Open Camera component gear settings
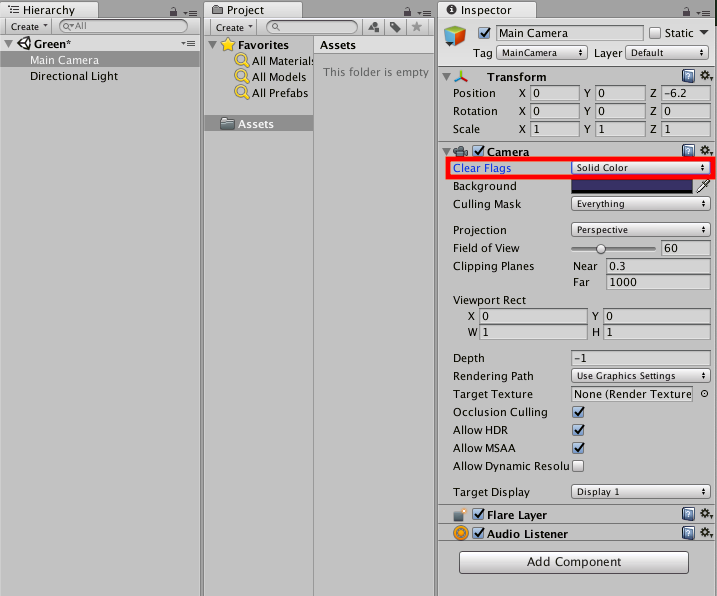Viewport: 717px width, 596px height. point(706,150)
